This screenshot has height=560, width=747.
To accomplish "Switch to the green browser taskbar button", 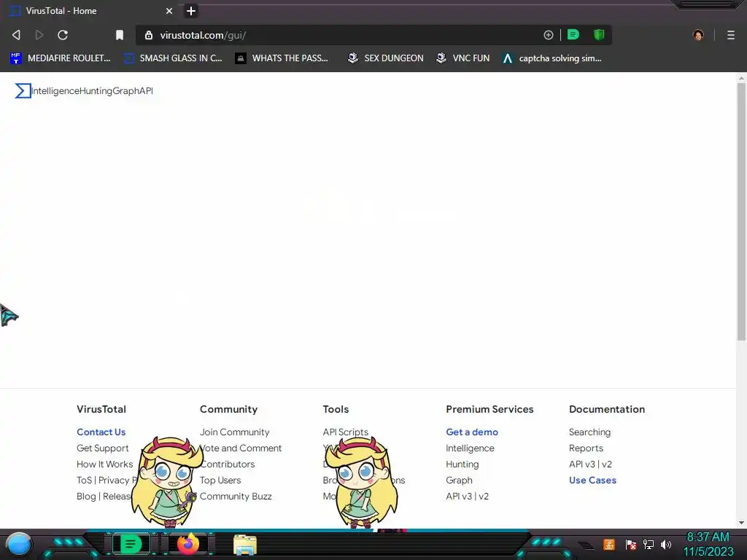I will (x=131, y=544).
